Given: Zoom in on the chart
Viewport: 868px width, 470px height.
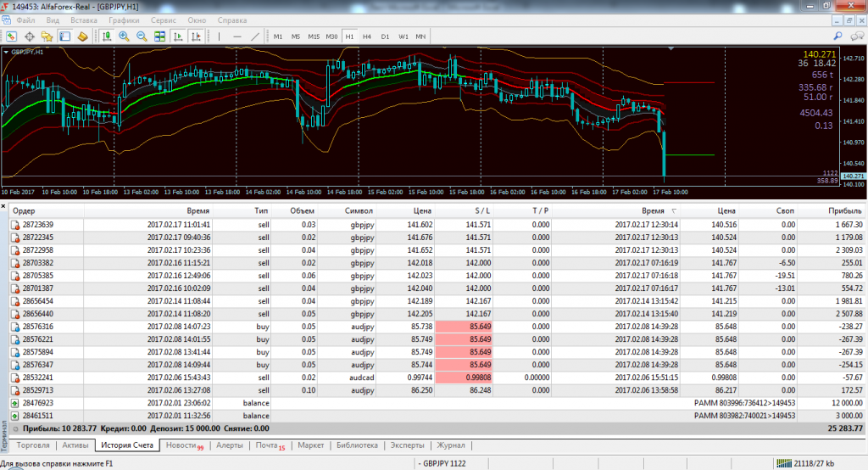Looking at the screenshot, I should [125, 36].
